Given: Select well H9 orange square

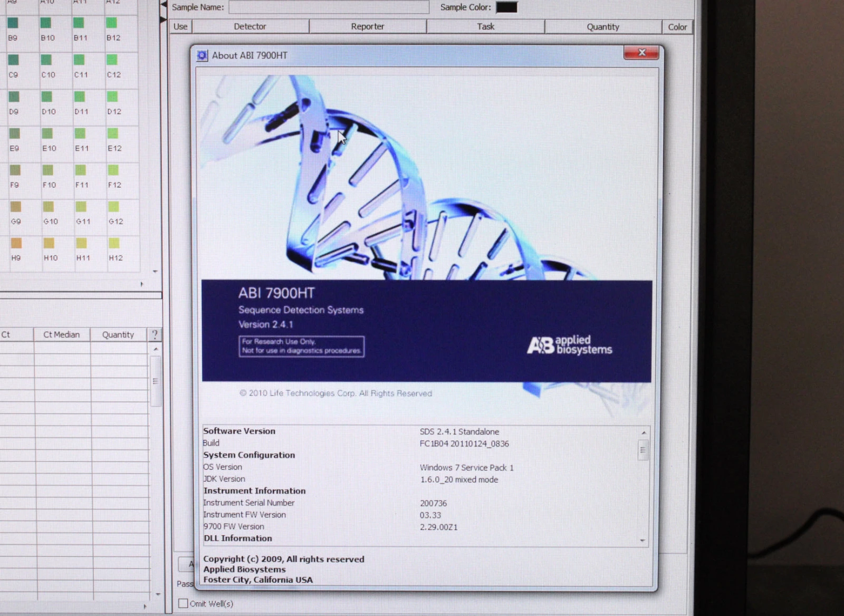Looking at the screenshot, I should click(x=16, y=243).
